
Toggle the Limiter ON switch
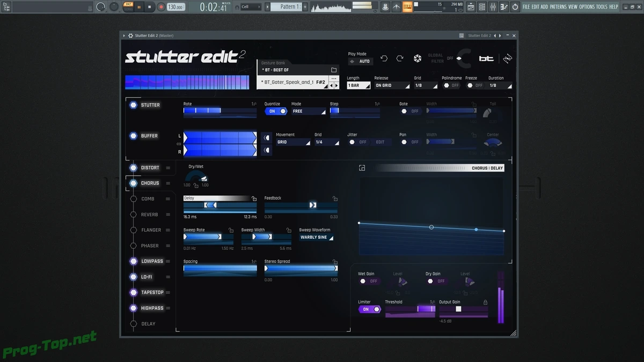pos(369,309)
